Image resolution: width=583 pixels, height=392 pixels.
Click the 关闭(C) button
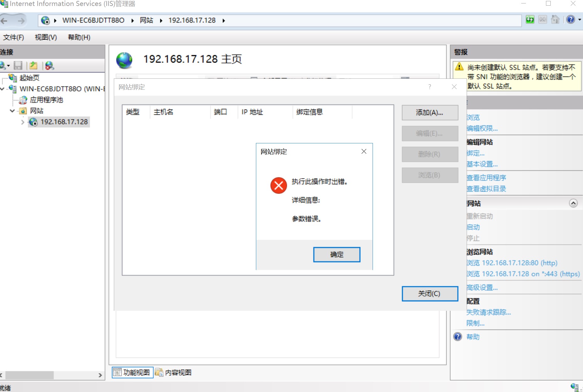(x=430, y=294)
